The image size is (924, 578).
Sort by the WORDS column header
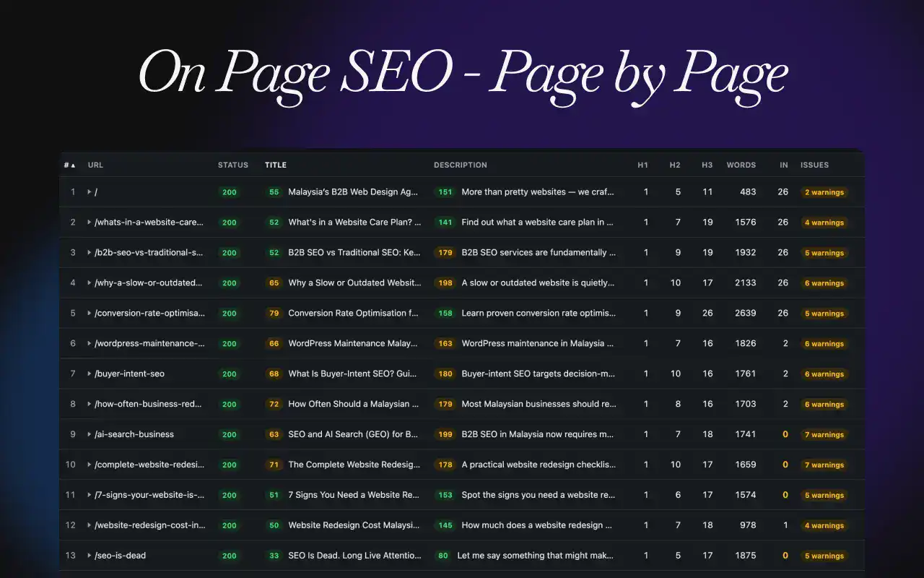point(741,165)
